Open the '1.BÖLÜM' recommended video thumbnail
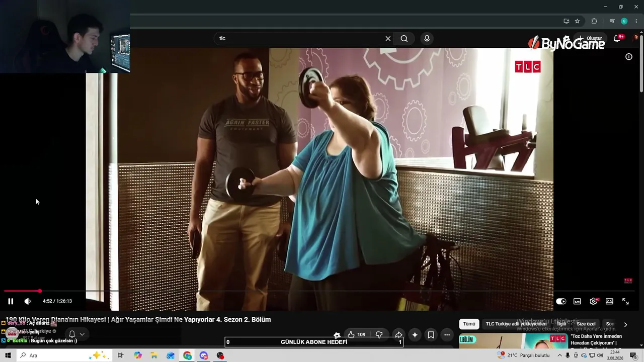 tap(513, 341)
